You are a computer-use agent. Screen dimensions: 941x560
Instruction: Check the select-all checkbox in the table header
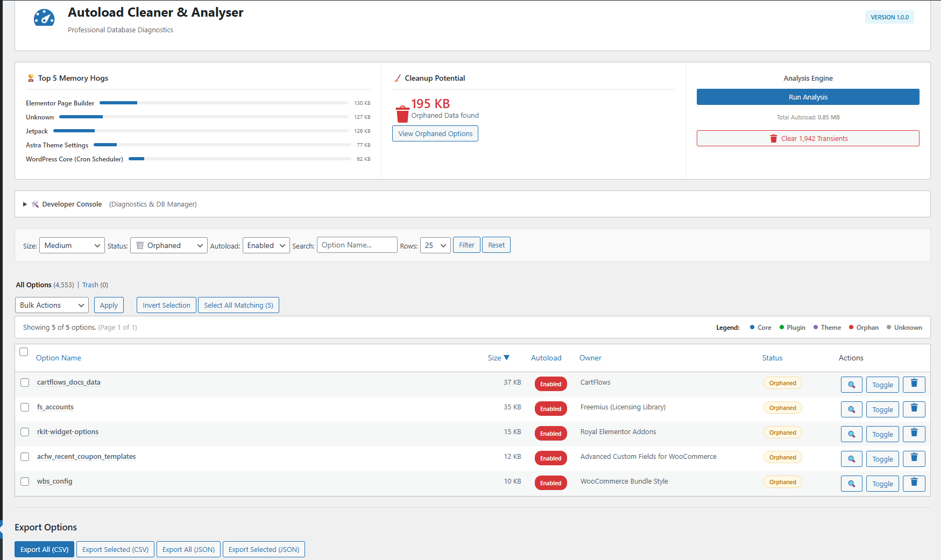point(24,351)
